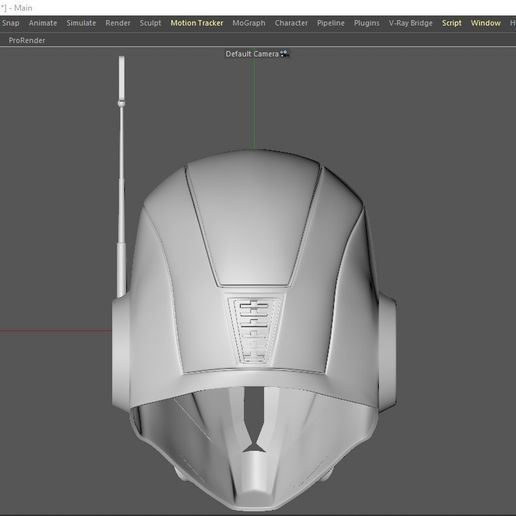This screenshot has width=516, height=516.
Task: Open the Animate menu
Action: tap(43, 23)
